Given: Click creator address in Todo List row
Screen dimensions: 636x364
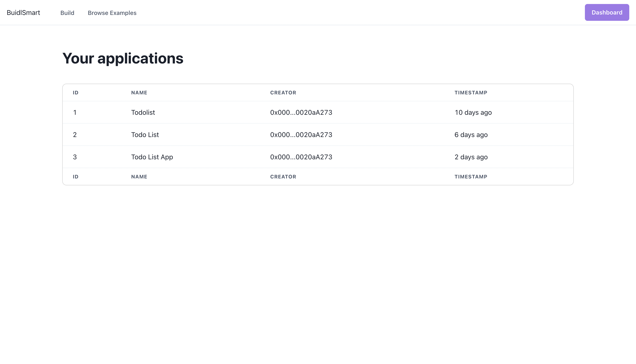Looking at the screenshot, I should (x=301, y=135).
